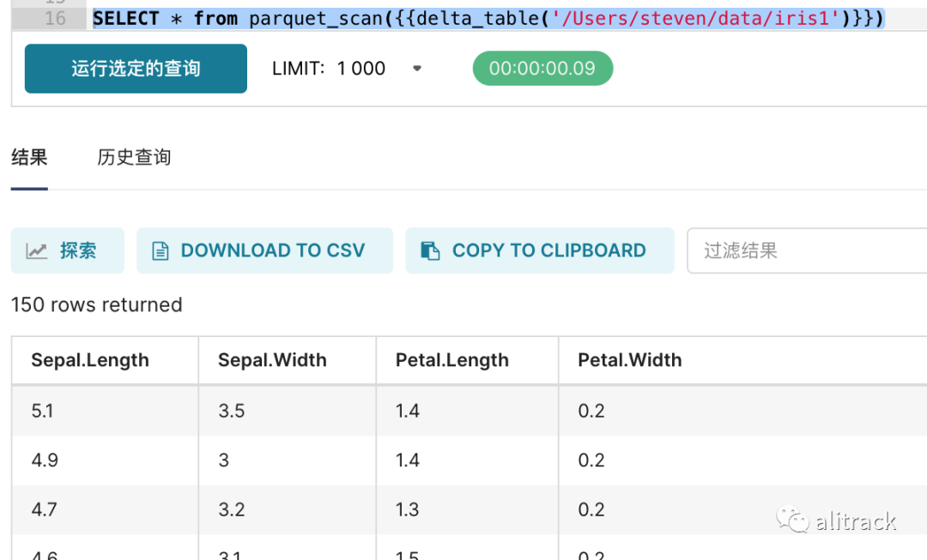Click the explore chart icon next to 探索

[37, 251]
